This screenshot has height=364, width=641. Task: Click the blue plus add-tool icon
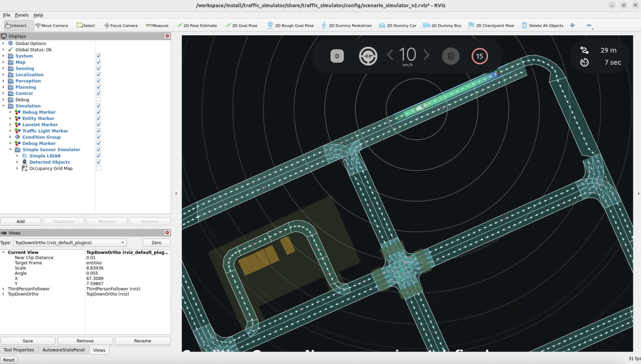click(x=572, y=25)
